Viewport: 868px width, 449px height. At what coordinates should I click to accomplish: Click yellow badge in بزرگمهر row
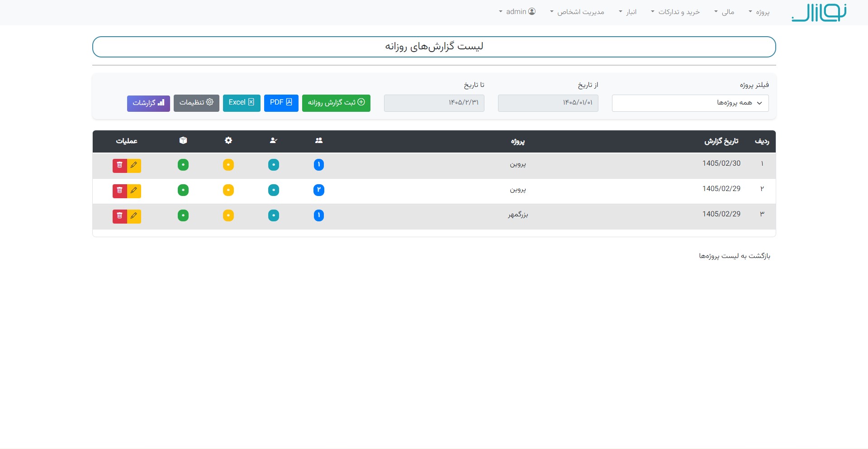pyautogui.click(x=228, y=215)
